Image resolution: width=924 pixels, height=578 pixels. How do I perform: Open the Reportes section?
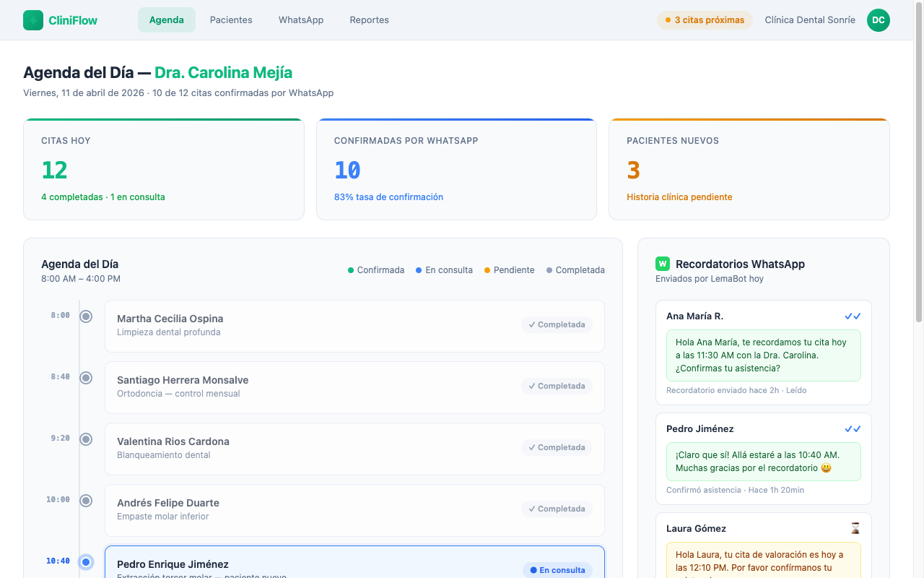coord(369,20)
